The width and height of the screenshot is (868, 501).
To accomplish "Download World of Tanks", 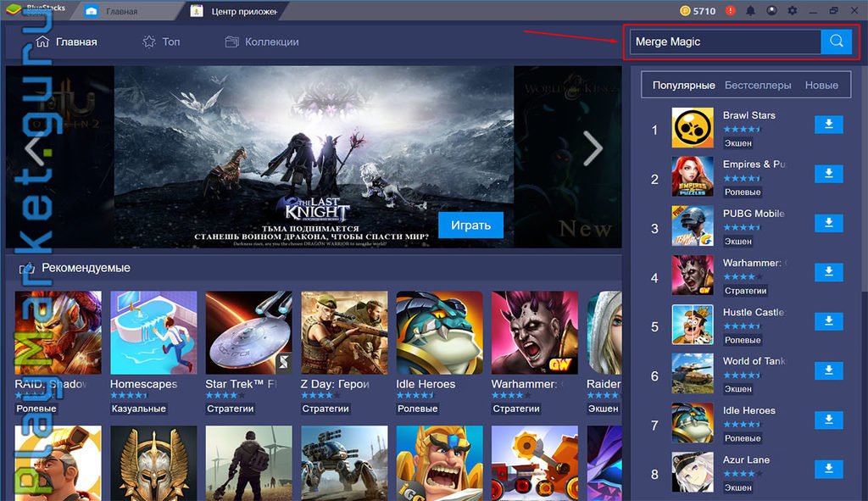I will click(829, 370).
